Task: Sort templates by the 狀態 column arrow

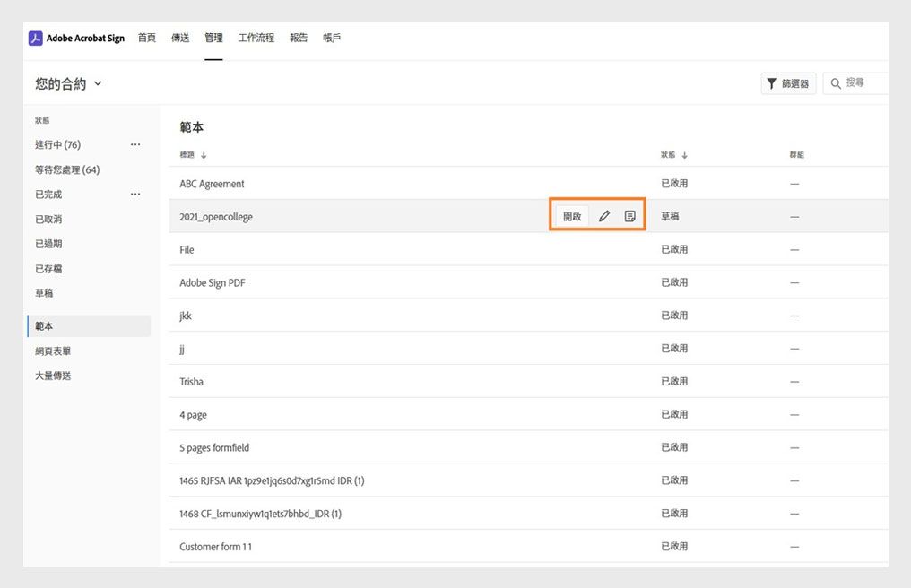Action: 684,155
